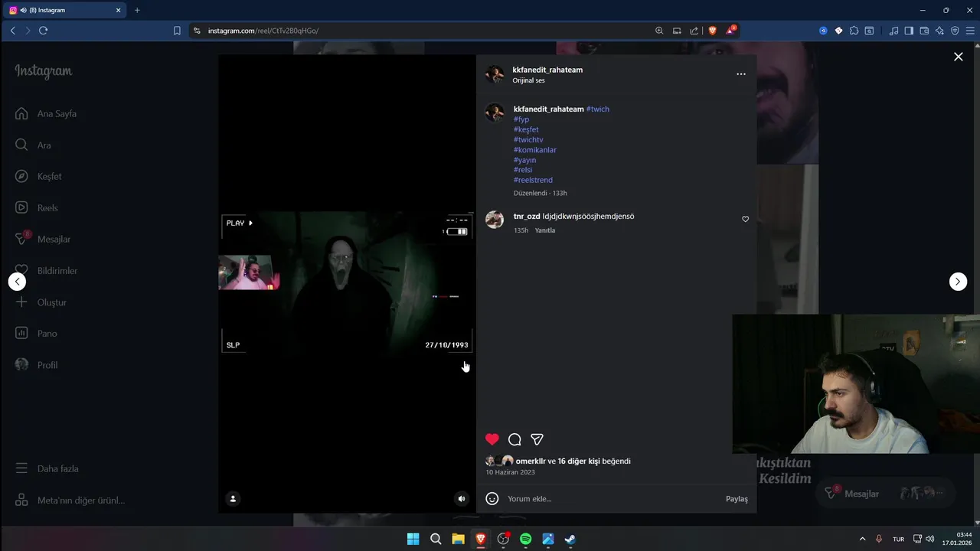Open the tnr_ozd commenter profile
This screenshot has width=980, height=551.
click(x=527, y=217)
